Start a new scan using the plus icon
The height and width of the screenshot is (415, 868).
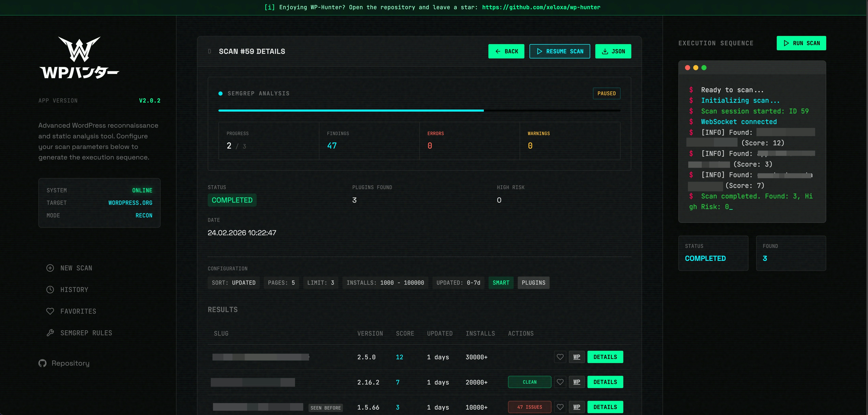coord(50,268)
